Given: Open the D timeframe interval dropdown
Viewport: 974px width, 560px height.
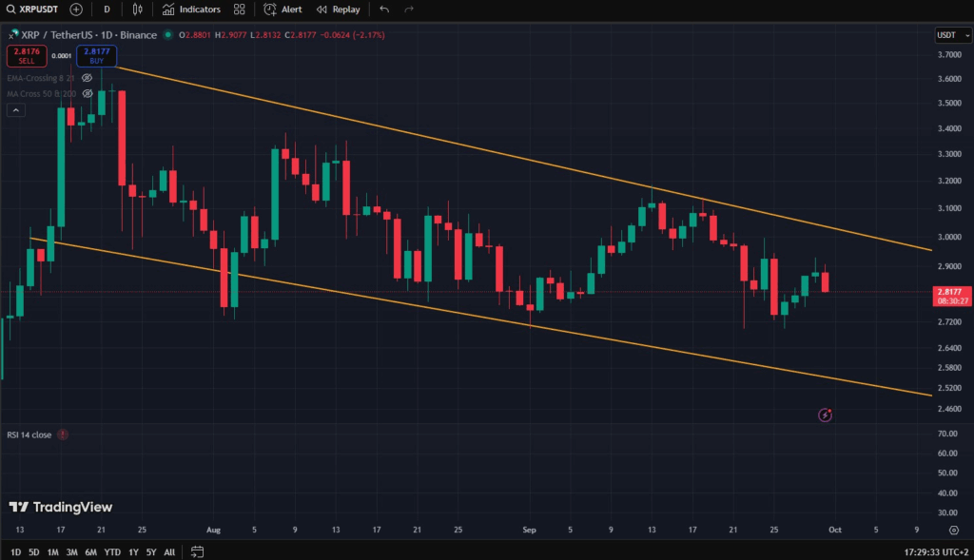Looking at the screenshot, I should point(107,10).
